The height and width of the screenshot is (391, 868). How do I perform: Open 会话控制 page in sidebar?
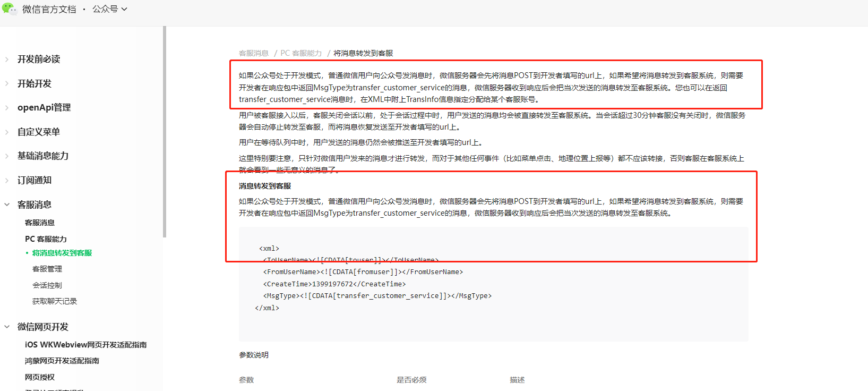[x=47, y=285]
